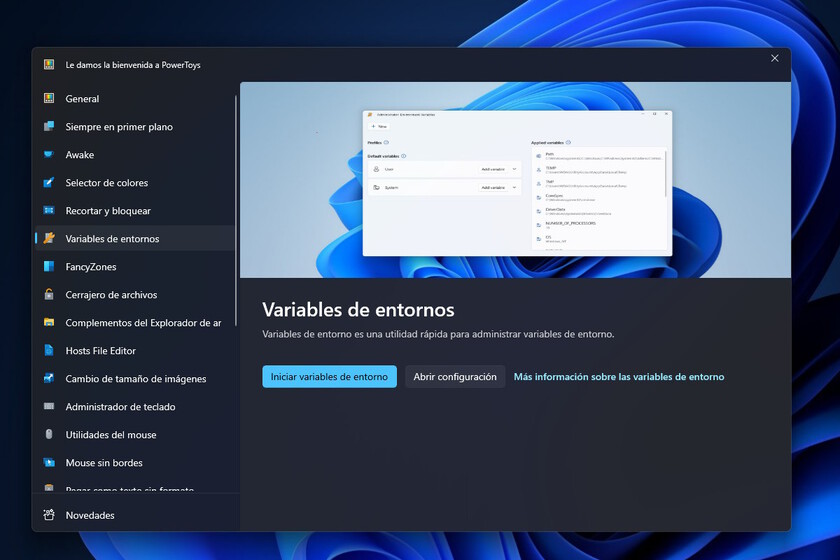Image resolution: width=840 pixels, height=560 pixels.
Task: Click the Utilidades del mouse icon
Action: [x=49, y=434]
